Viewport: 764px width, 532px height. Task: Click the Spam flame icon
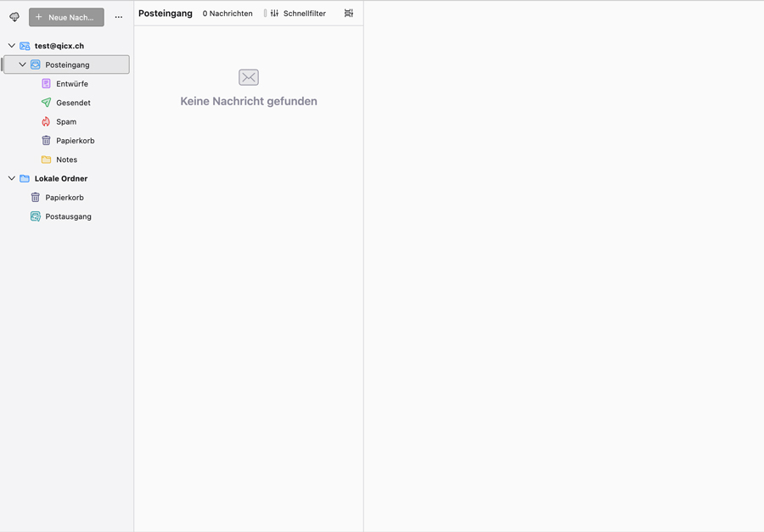46,121
